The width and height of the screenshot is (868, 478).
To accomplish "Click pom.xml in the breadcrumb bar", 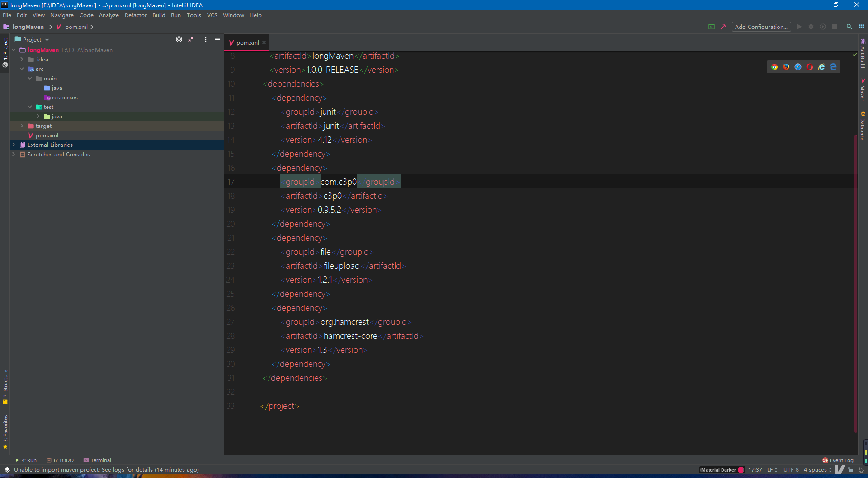I will tap(76, 27).
